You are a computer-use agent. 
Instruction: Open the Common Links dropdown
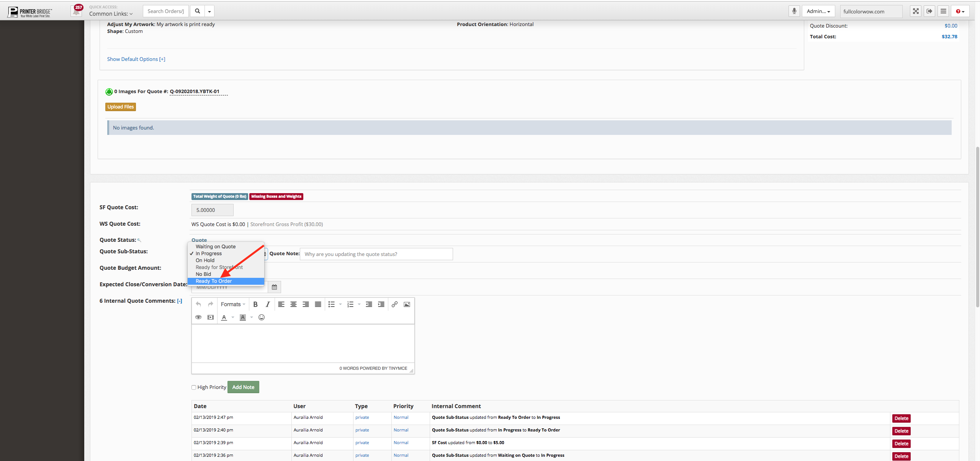click(111, 14)
